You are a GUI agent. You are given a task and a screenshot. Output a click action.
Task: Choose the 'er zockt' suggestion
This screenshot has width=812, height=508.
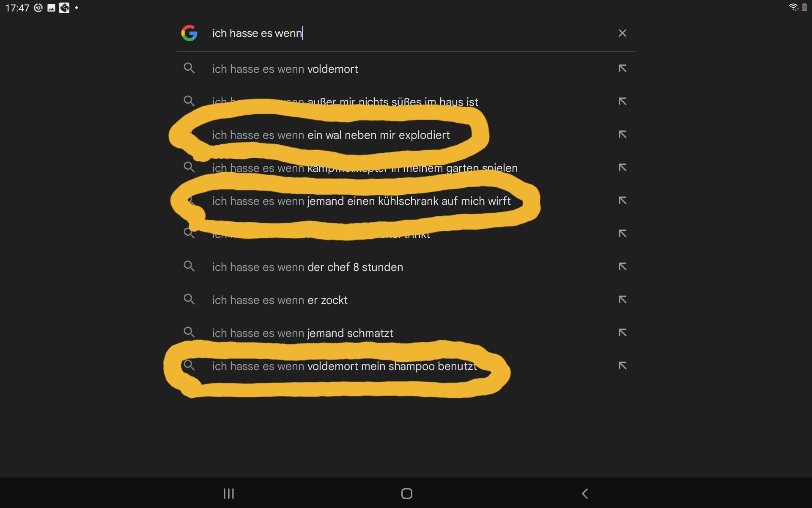(406, 300)
